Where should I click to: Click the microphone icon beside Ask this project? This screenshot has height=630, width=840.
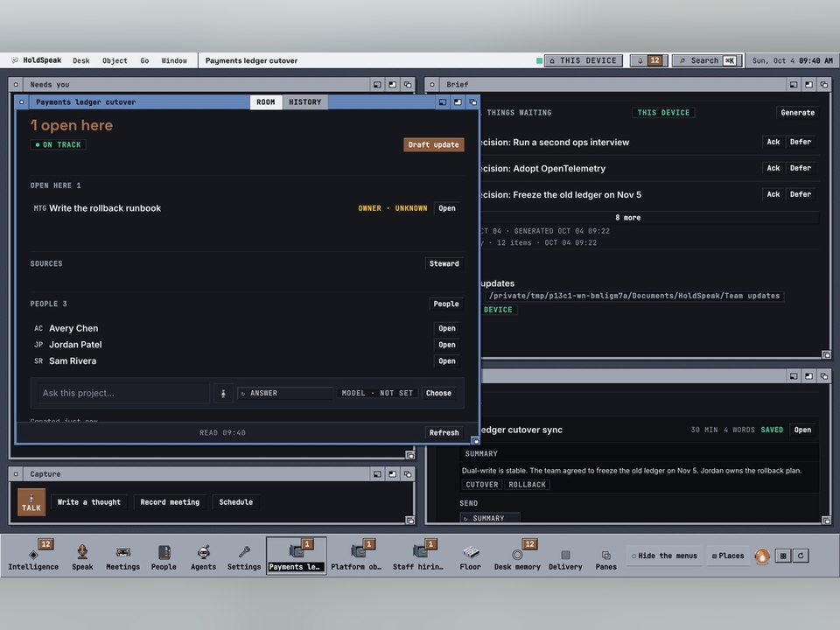tap(223, 393)
